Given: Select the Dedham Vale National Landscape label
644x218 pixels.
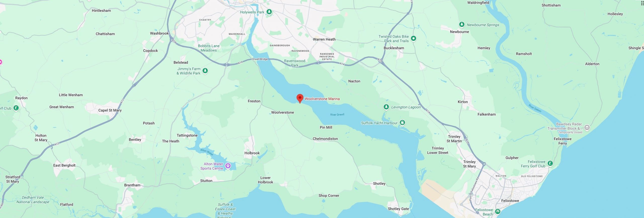Looking at the screenshot, I should tap(33, 200).
